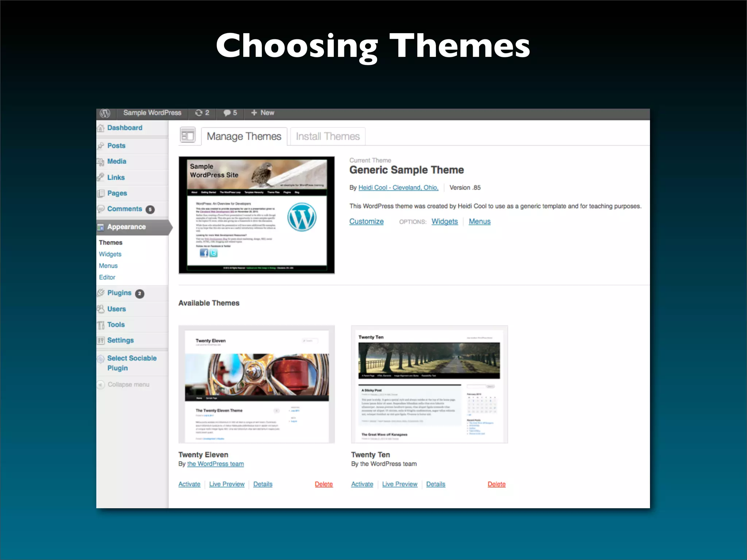Show Details for Twenty Eleven

click(x=263, y=485)
